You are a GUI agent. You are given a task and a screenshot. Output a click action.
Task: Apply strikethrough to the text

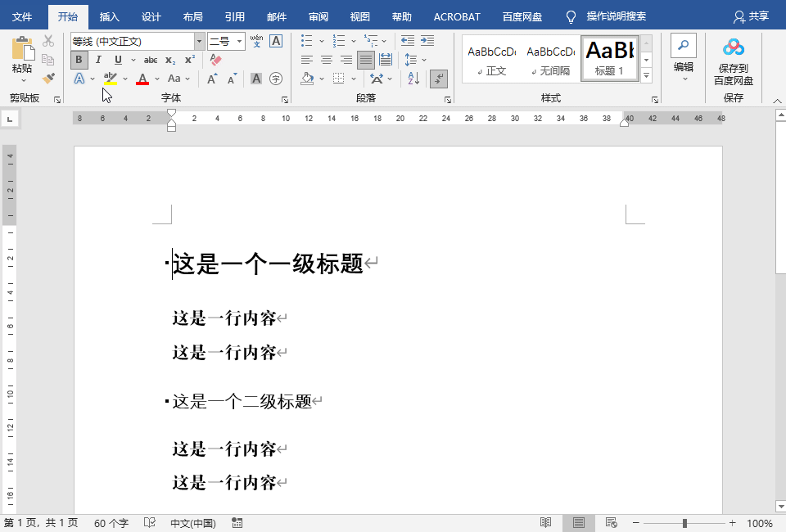[151, 60]
